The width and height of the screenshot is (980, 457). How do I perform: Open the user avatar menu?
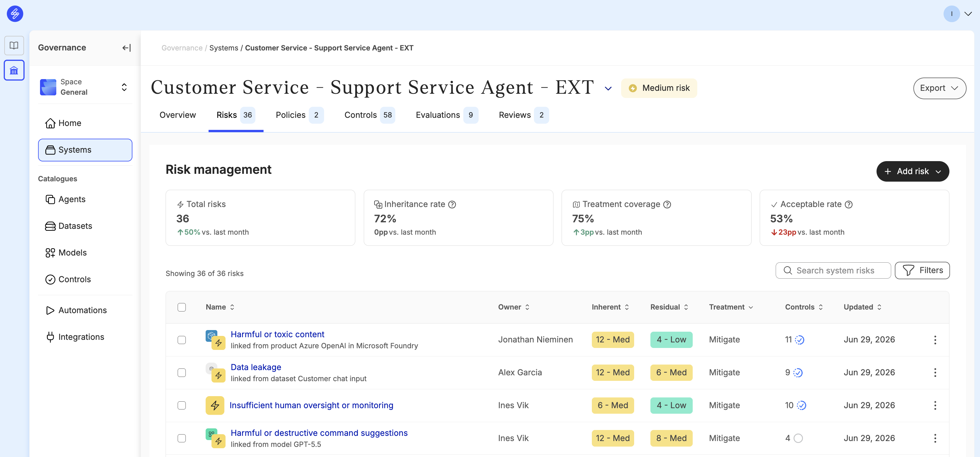pyautogui.click(x=951, y=14)
